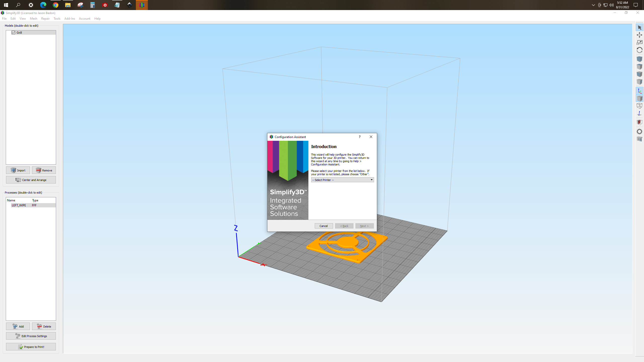Click the Back button in wizard
This screenshot has height=362, width=644.
pos(344,226)
